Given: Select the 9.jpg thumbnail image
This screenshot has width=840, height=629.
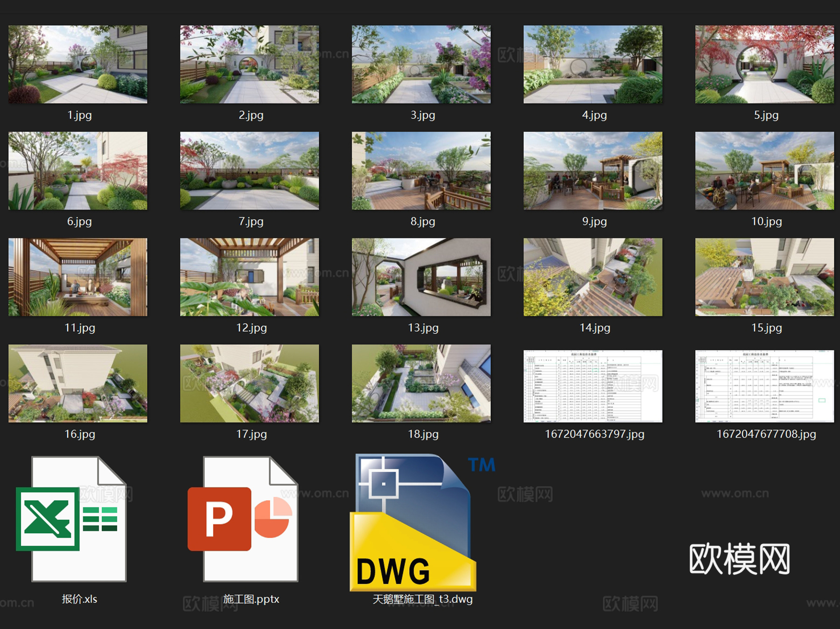Looking at the screenshot, I should point(593,171).
